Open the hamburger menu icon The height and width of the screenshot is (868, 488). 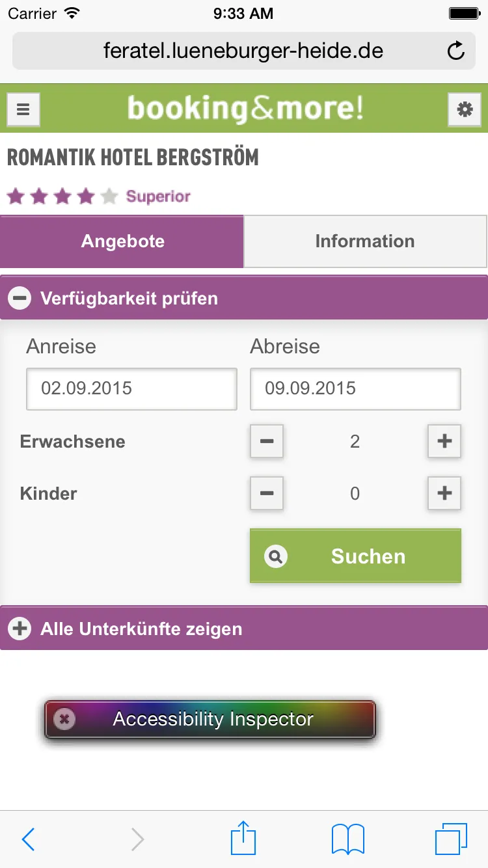tap(23, 109)
